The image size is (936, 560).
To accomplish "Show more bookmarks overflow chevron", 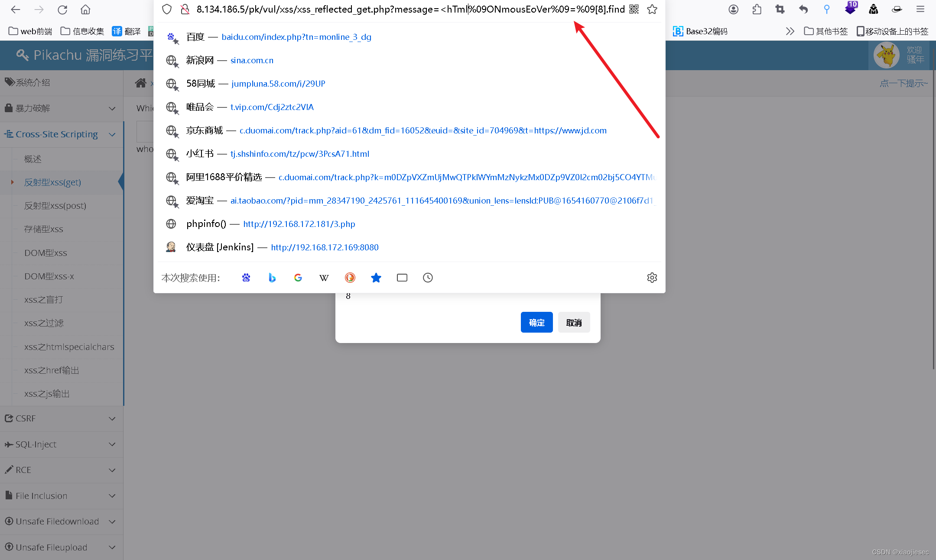I will [790, 31].
